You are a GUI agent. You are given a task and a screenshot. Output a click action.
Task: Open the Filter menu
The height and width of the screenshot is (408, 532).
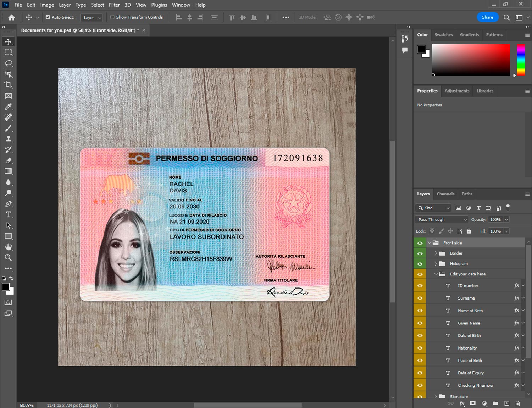pyautogui.click(x=114, y=5)
